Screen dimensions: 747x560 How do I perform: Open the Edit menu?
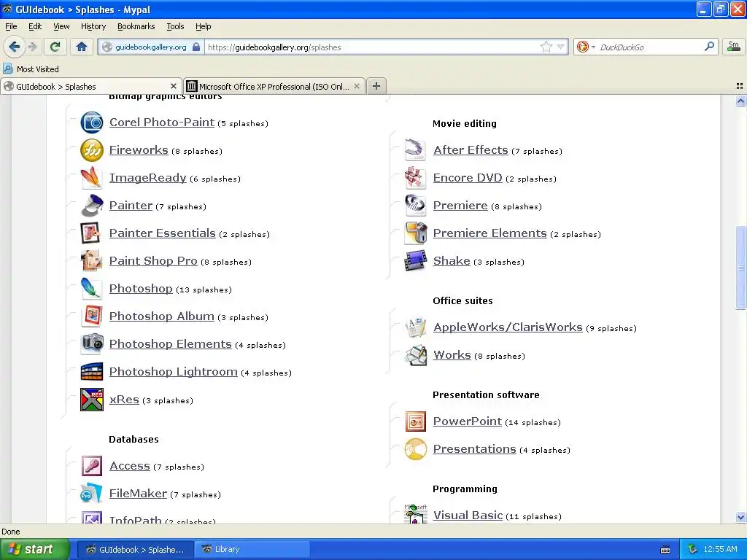(35, 26)
